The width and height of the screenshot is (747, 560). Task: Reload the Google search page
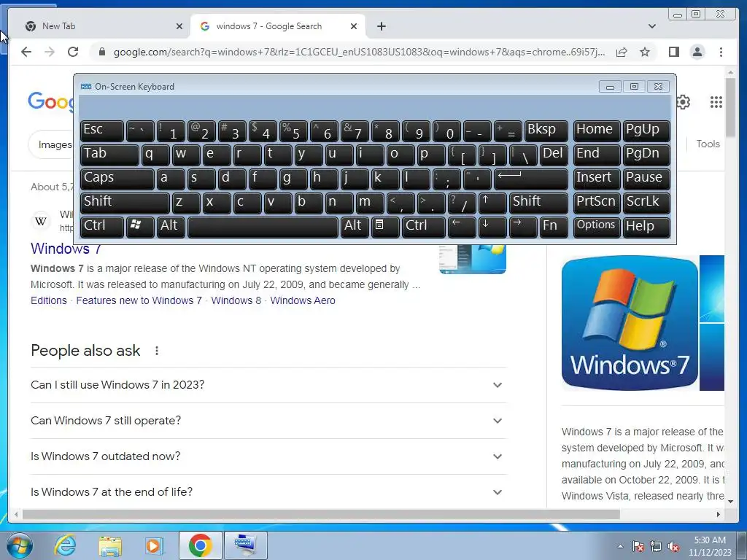point(73,52)
